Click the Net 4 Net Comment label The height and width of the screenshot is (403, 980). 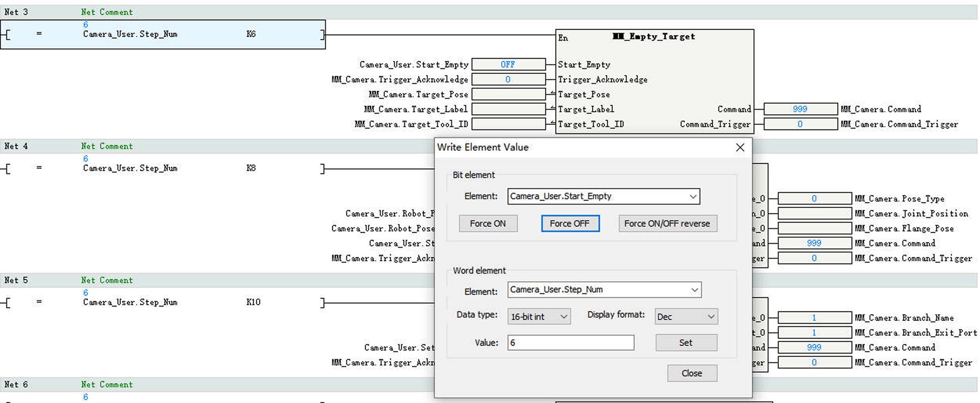107,146
